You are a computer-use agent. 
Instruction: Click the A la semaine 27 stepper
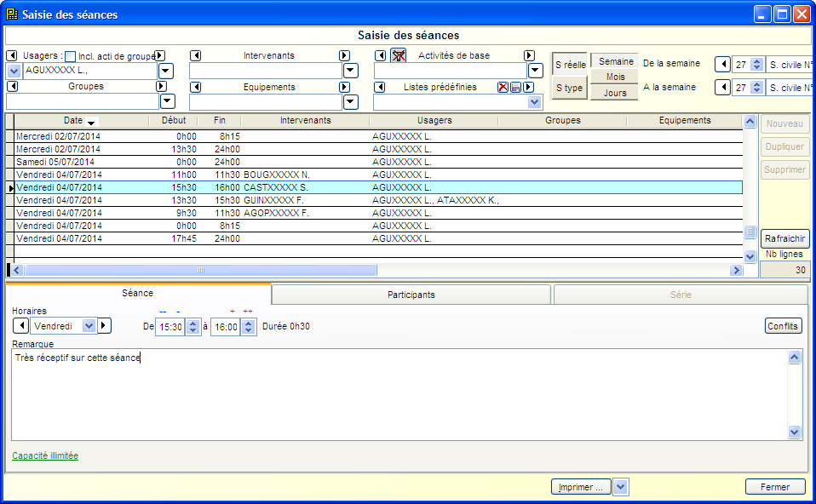[757, 87]
